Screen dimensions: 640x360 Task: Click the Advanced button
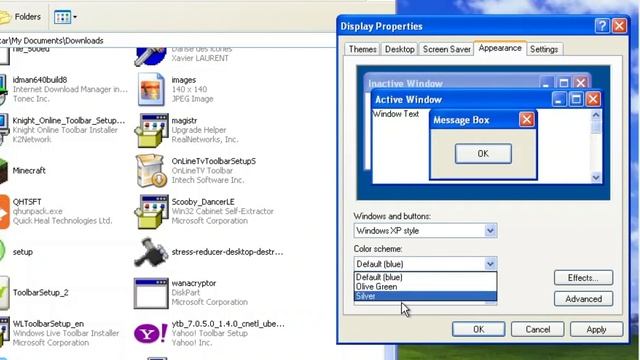coord(583,299)
